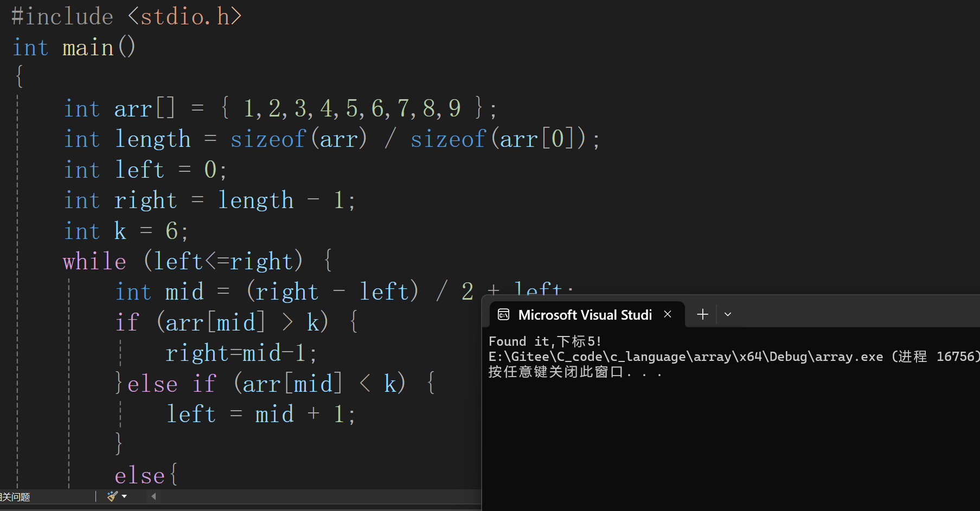Click the 'int mid' declaration line
The height and width of the screenshot is (511, 980).
[x=345, y=292]
